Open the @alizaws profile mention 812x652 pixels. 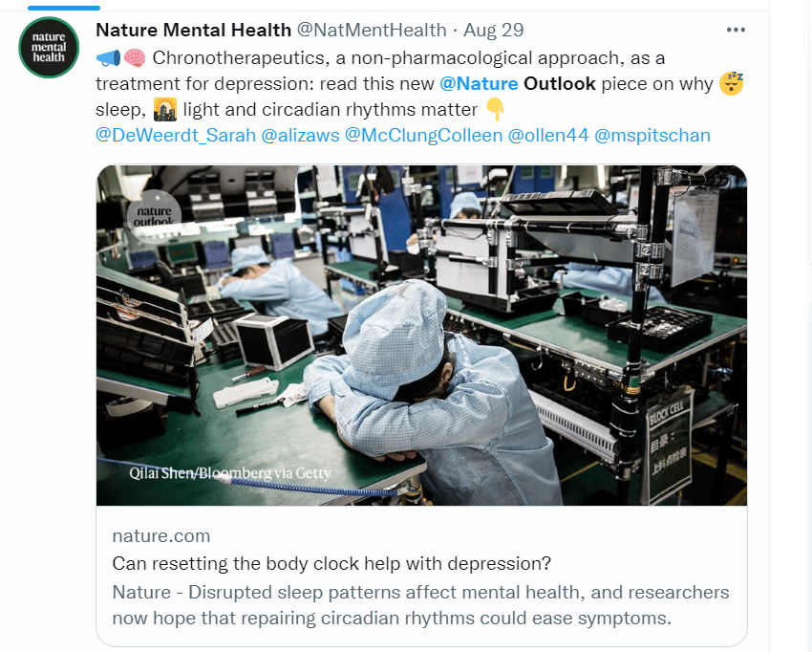(300, 135)
